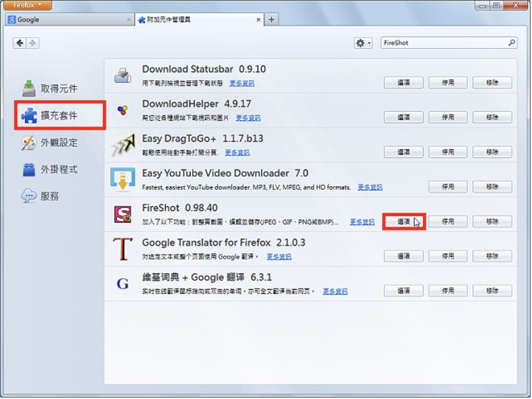Open the FireShot options button
Screen dimensions: 532x399
(403, 222)
